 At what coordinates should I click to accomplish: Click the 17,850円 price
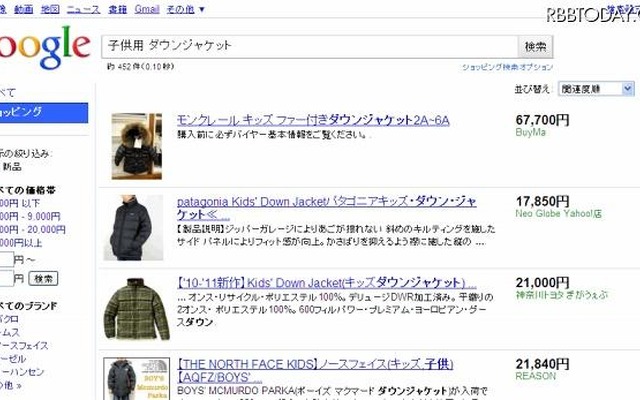(542, 201)
